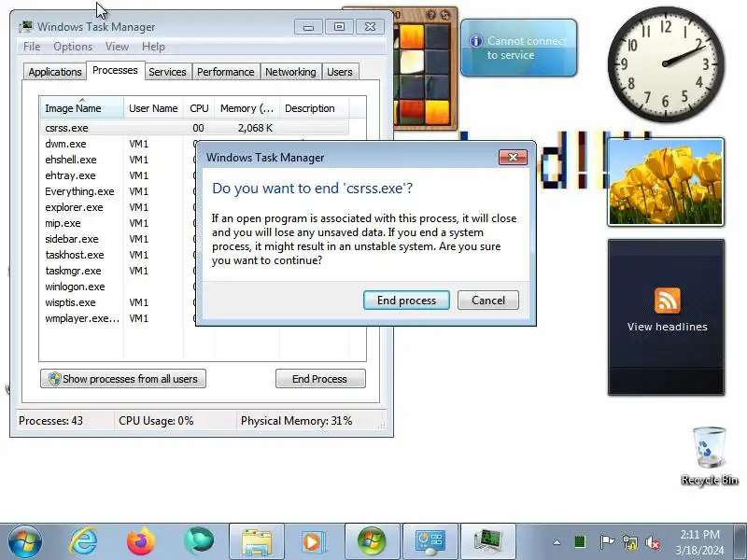Open the network tray icon
This screenshot has width=747, height=560.
pos(629,542)
